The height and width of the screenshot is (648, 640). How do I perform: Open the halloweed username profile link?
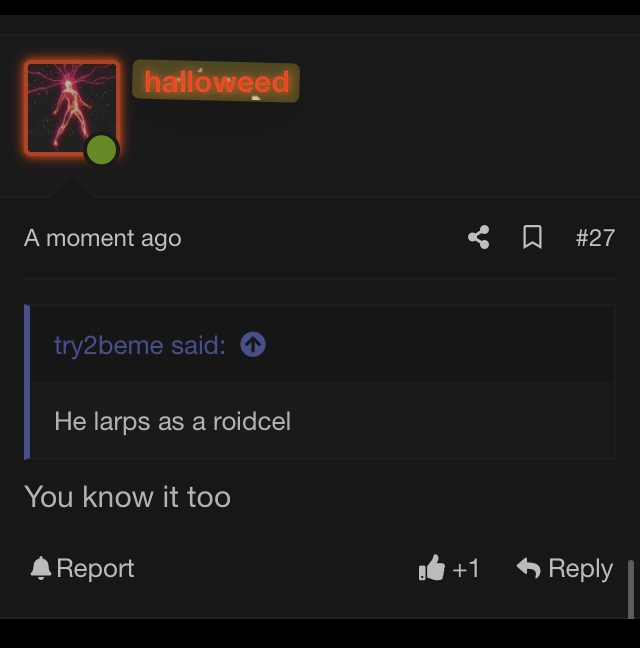(x=216, y=81)
